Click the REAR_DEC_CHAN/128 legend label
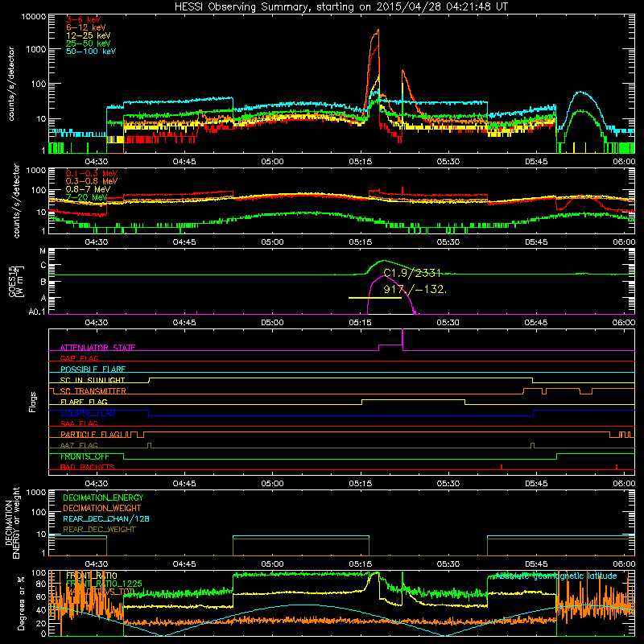Screen dimensions: 644x644 pyautogui.click(x=106, y=519)
